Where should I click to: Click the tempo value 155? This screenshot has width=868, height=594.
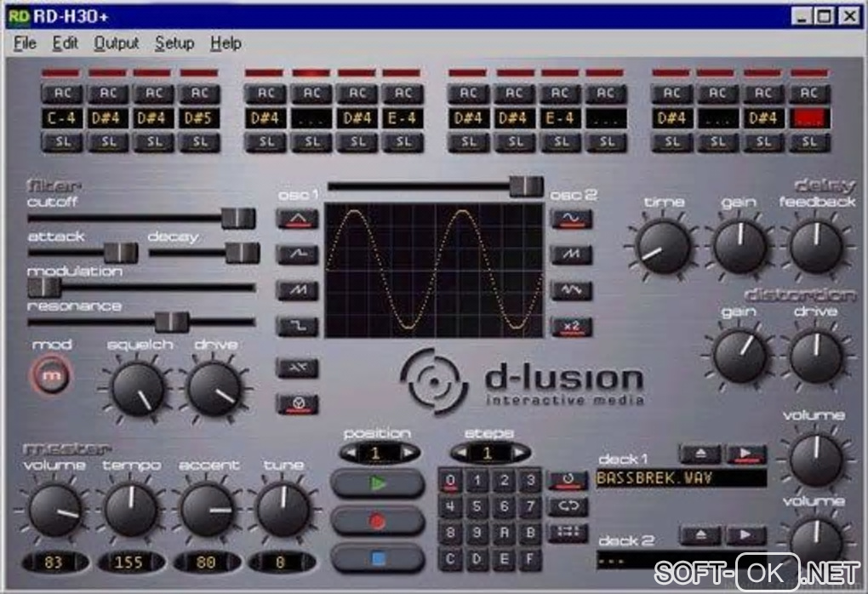(x=131, y=563)
